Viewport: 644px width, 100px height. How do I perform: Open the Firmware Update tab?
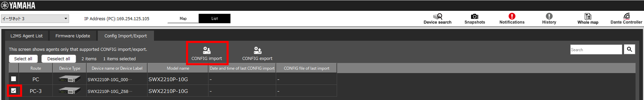(x=72, y=36)
